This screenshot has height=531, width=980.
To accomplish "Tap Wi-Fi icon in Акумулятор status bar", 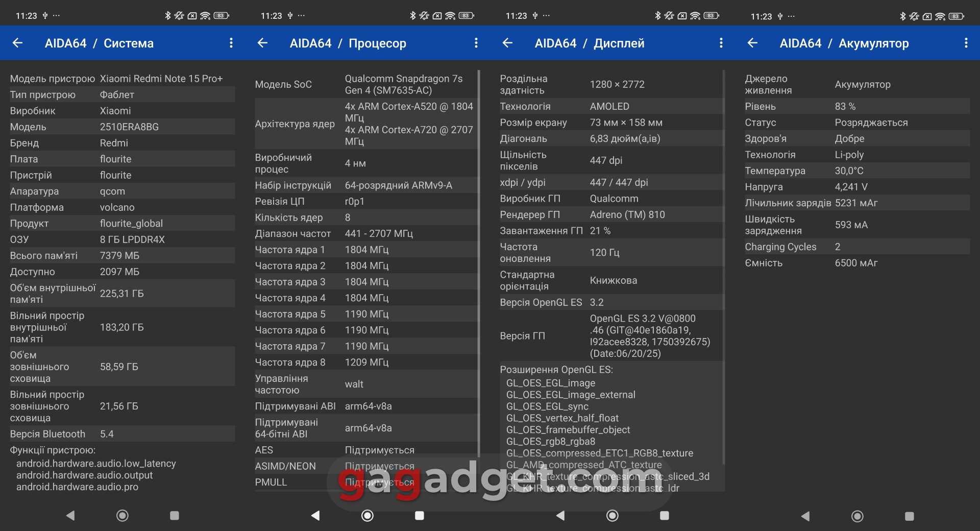I will click(x=940, y=16).
